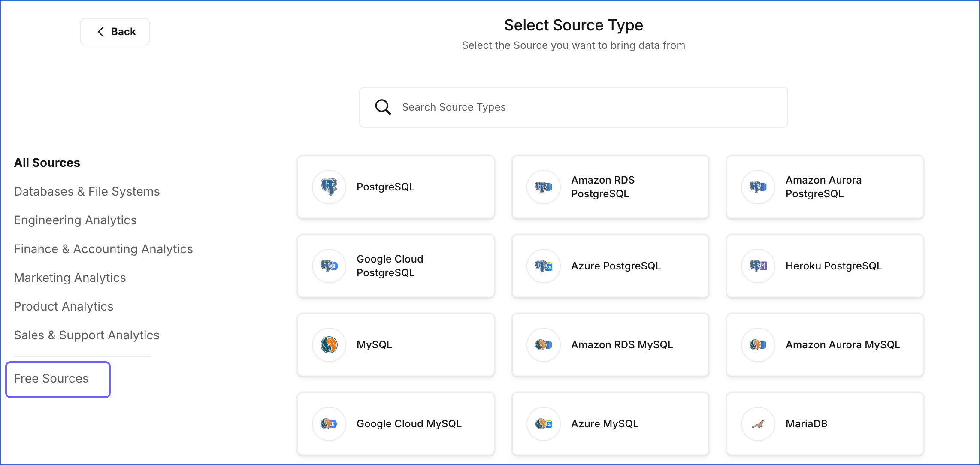Click the MariaDB seal icon

(x=758, y=424)
